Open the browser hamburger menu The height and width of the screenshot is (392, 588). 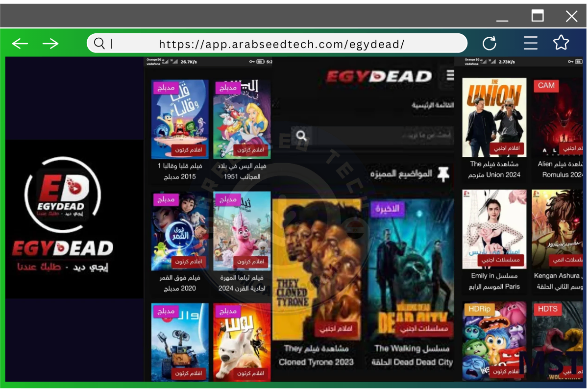[x=530, y=43]
